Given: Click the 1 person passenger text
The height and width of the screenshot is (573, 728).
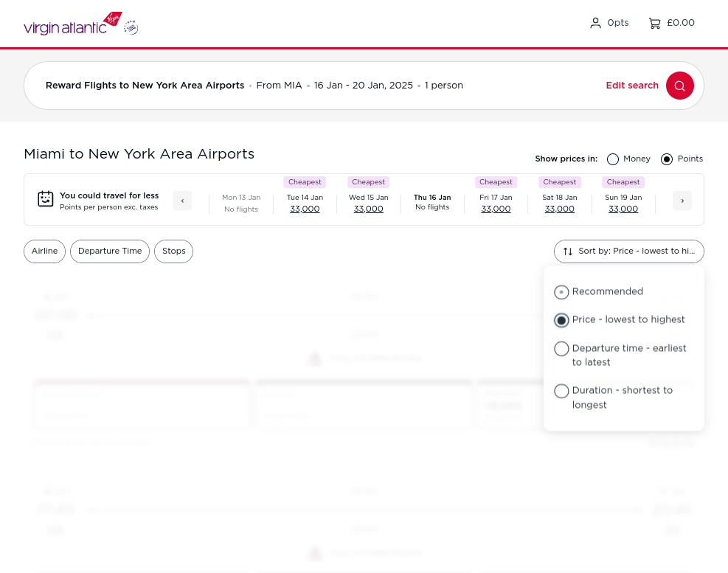Looking at the screenshot, I should tap(444, 86).
